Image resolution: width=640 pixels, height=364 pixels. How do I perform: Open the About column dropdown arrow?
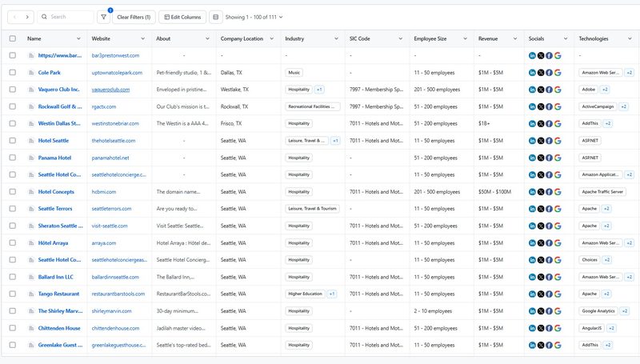point(207,38)
